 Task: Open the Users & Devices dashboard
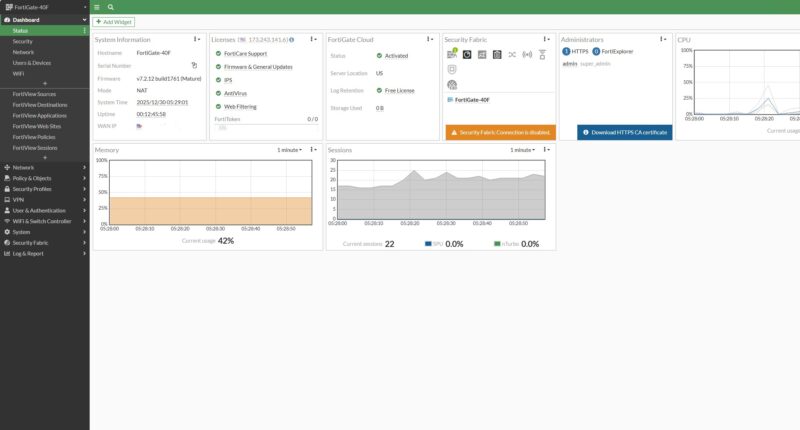pyautogui.click(x=44, y=63)
